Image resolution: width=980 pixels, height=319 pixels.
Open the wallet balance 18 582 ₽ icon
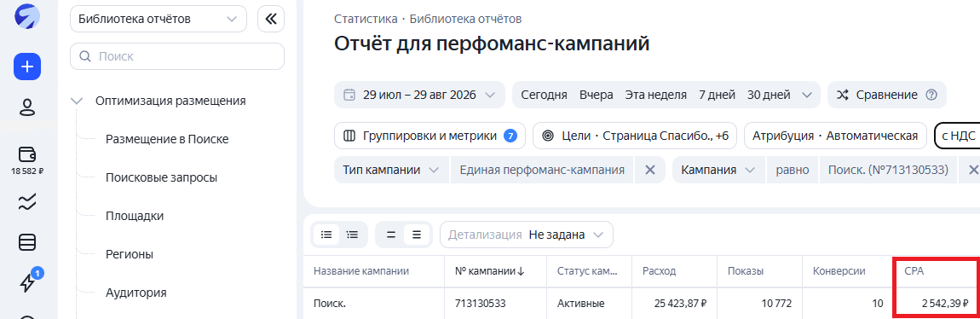pos(27,160)
